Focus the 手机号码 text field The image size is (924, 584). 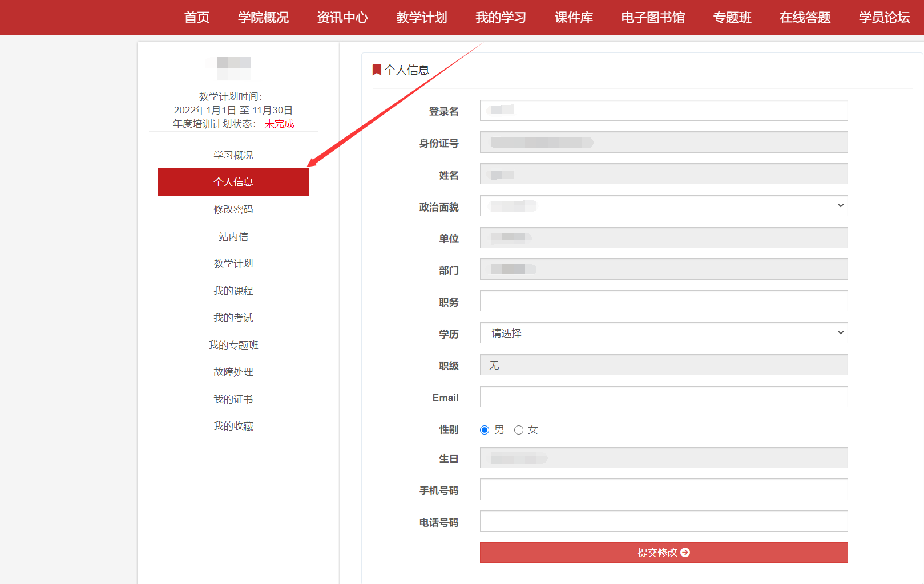pos(663,489)
